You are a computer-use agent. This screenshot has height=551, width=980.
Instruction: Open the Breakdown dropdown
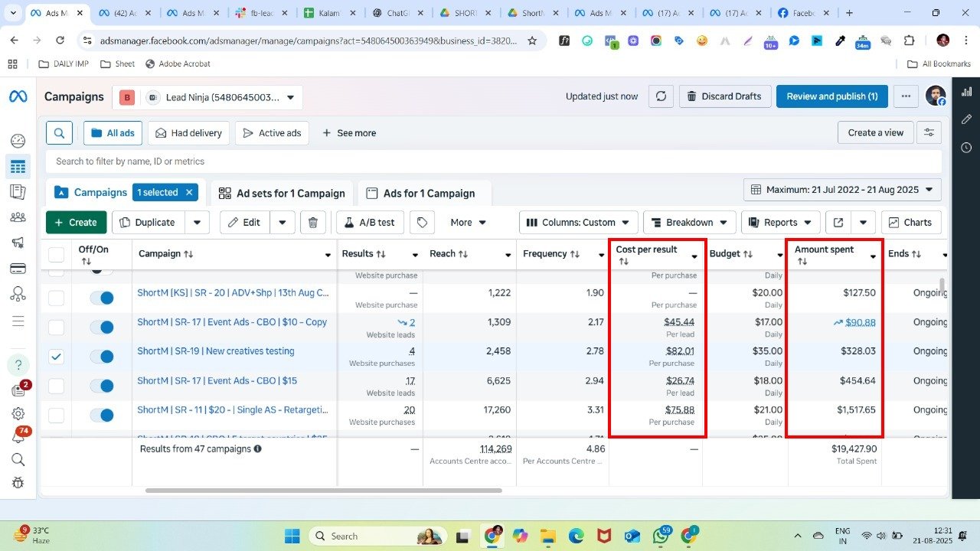(689, 223)
